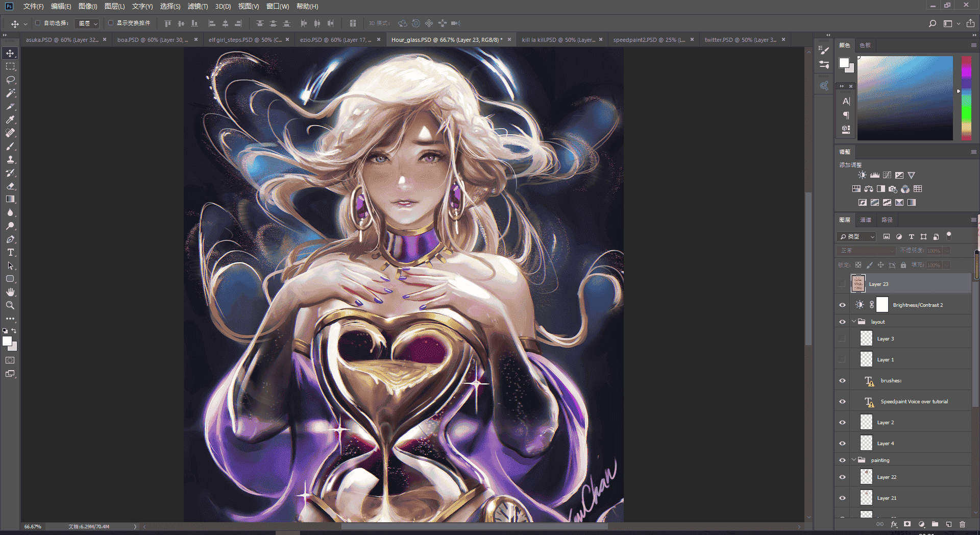Select the Move tool
The image size is (980, 535).
(10, 53)
